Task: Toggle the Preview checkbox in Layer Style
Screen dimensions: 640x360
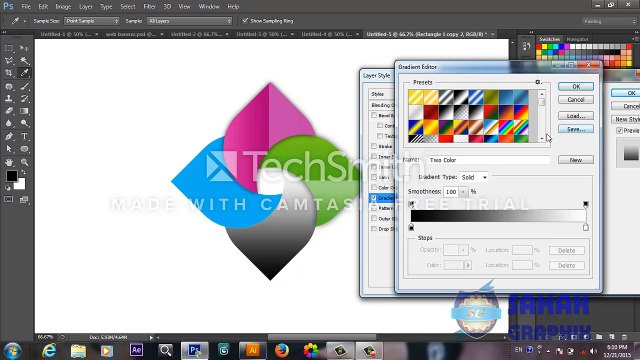Action: click(620, 131)
